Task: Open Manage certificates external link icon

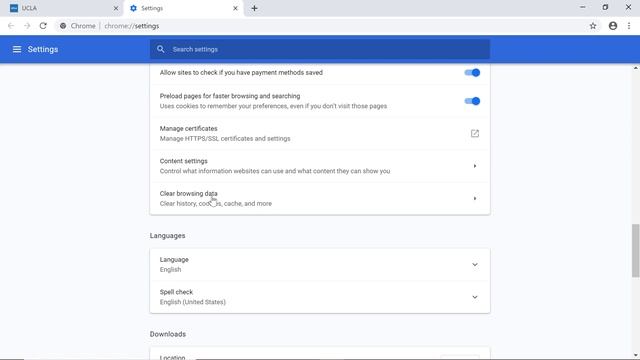Action: [x=475, y=133]
